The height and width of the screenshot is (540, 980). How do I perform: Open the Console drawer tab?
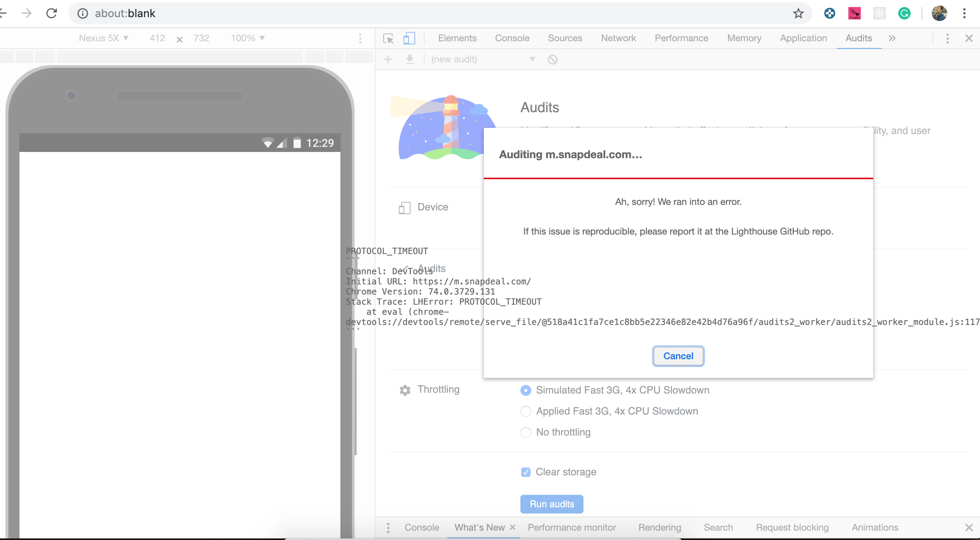[421, 528]
